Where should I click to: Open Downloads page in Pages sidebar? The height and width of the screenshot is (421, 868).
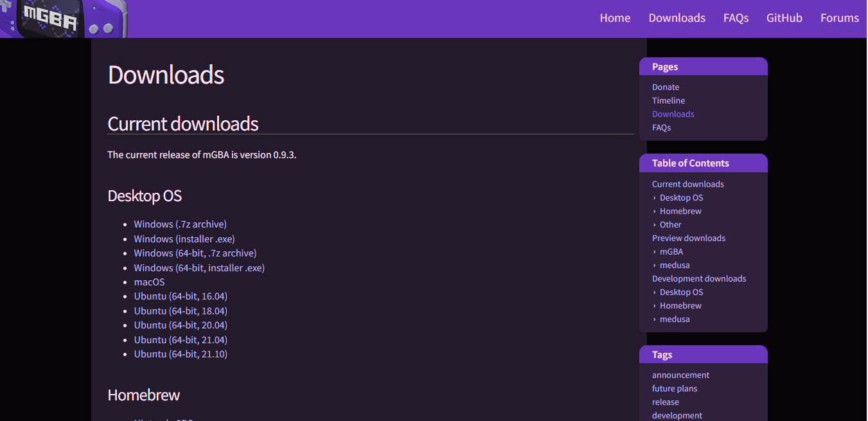click(x=673, y=114)
